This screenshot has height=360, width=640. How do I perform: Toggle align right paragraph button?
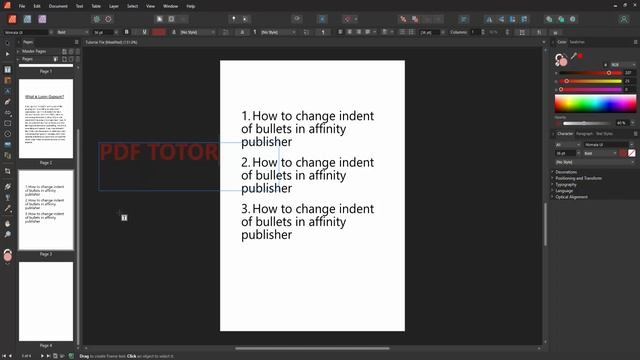pyautogui.click(x=359, y=32)
